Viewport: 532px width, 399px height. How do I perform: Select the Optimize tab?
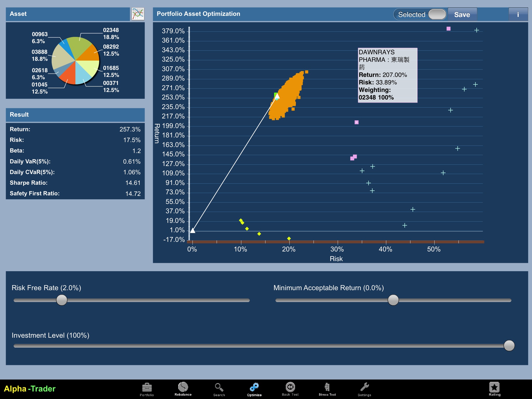254,389
